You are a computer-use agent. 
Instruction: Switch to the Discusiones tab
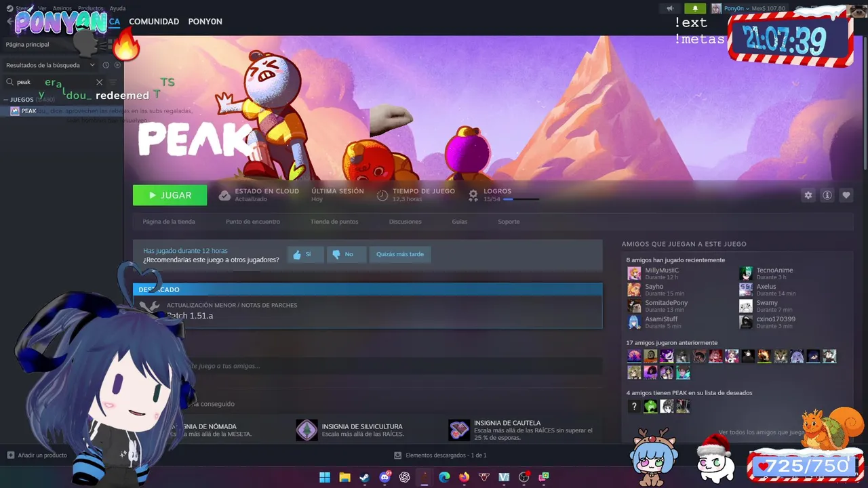point(406,222)
